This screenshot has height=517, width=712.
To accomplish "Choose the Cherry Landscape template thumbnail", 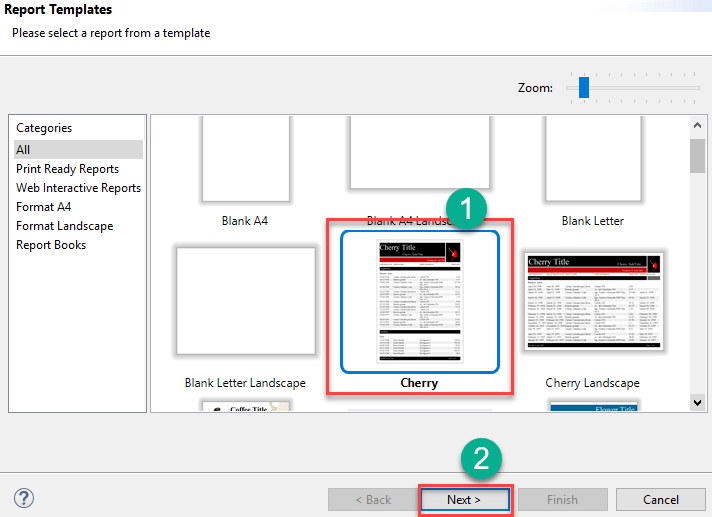I will click(592, 302).
